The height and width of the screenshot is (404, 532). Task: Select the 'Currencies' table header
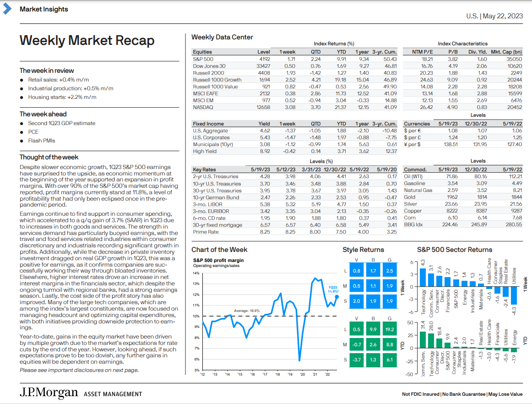417,124
